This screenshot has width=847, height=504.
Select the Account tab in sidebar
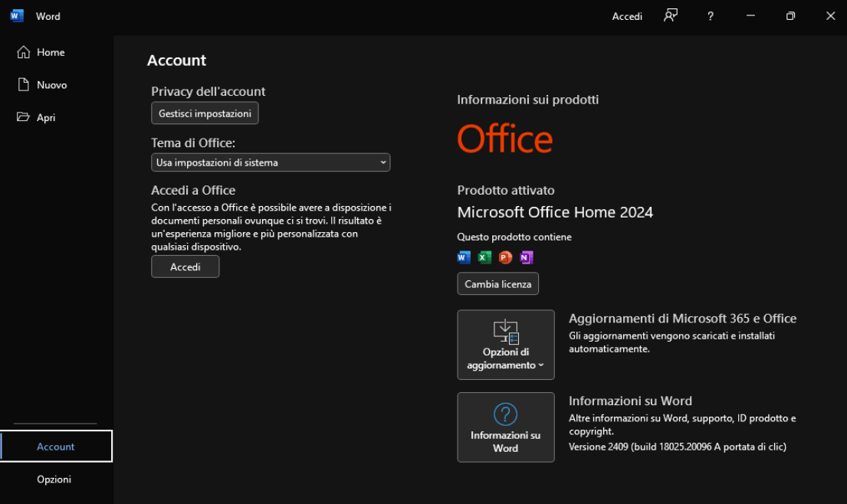tap(56, 447)
